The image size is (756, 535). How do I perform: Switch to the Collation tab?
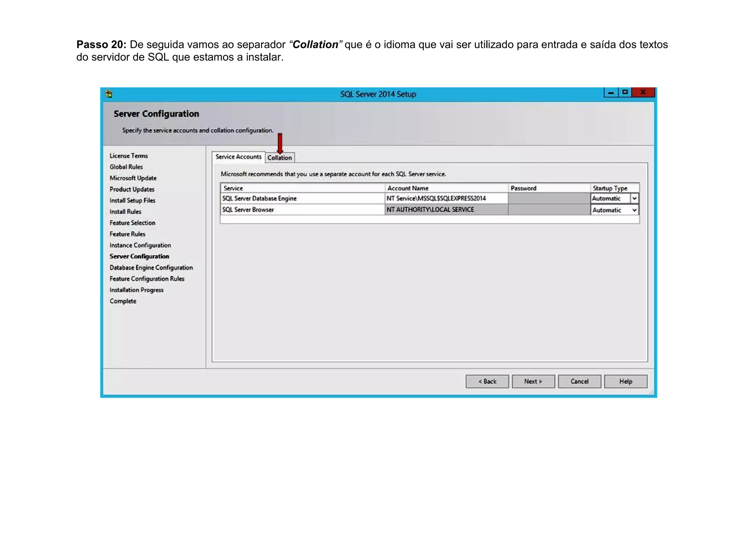[x=279, y=157]
